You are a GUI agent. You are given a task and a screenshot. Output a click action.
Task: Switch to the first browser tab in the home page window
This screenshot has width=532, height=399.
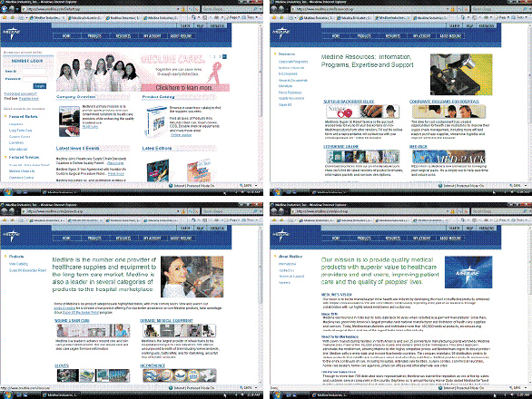[x=47, y=17]
